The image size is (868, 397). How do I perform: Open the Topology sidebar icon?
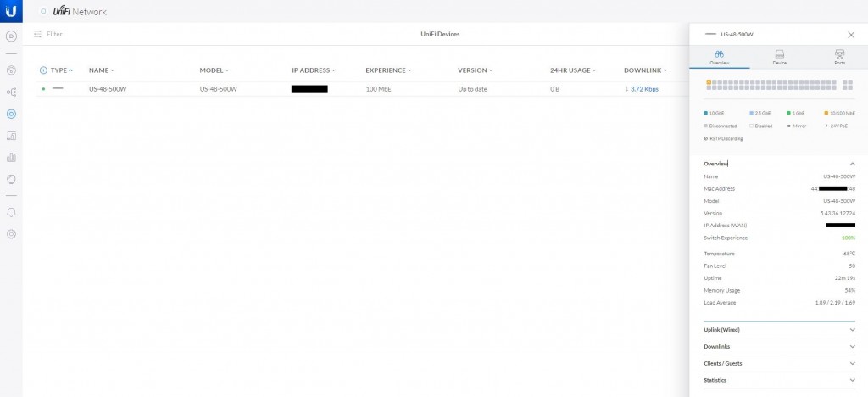click(x=11, y=92)
